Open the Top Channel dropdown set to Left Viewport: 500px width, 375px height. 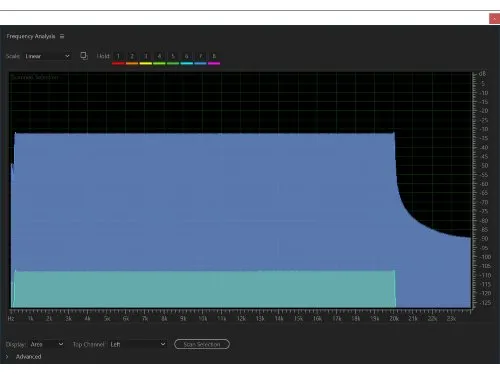138,344
